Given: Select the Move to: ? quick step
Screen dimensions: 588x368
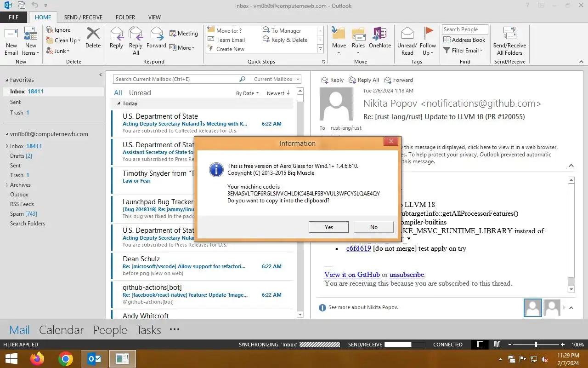Looking at the screenshot, I should pyautogui.click(x=225, y=31).
